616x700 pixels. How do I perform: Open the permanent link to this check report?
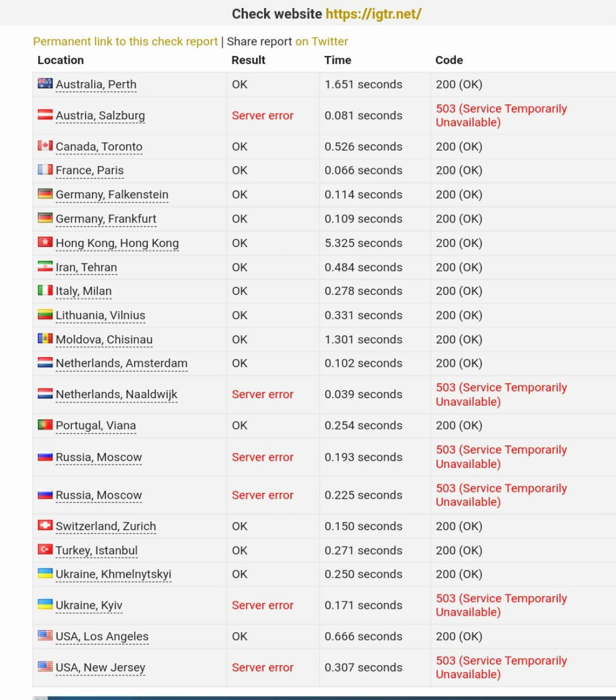pos(125,42)
